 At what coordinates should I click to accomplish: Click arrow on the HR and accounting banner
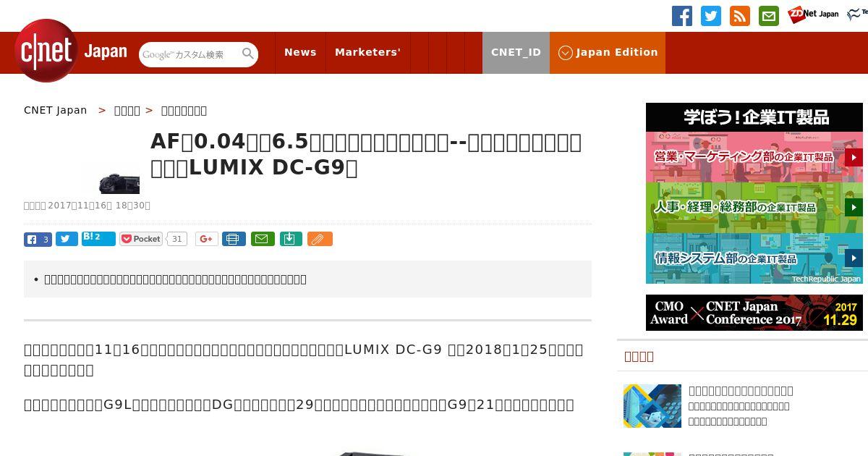[x=854, y=208]
